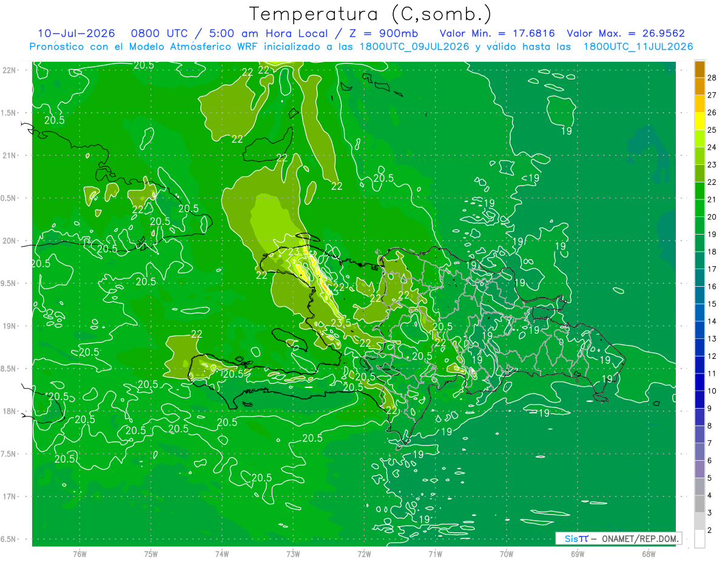Click the '68W' longitude axis label
728x562 pixels.
pos(649,554)
